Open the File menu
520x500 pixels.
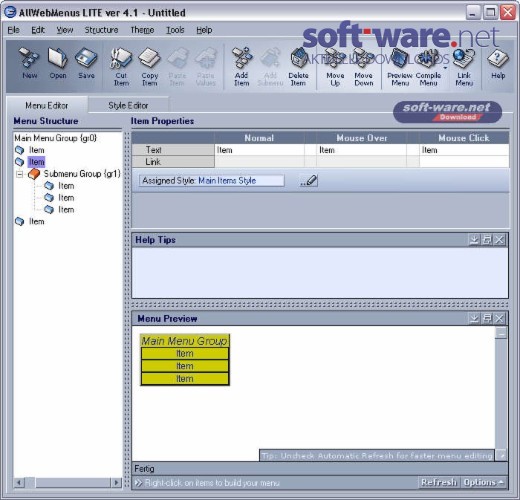click(x=13, y=30)
